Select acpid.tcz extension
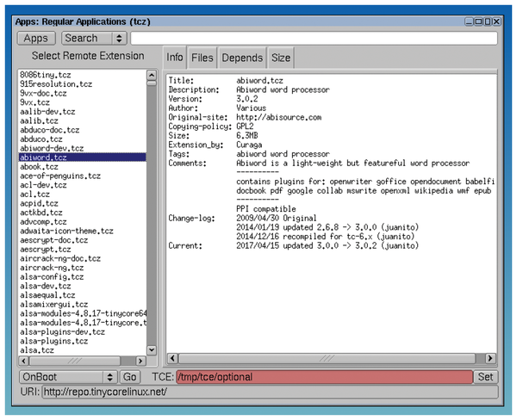The height and width of the screenshot is (420, 517). [82, 203]
